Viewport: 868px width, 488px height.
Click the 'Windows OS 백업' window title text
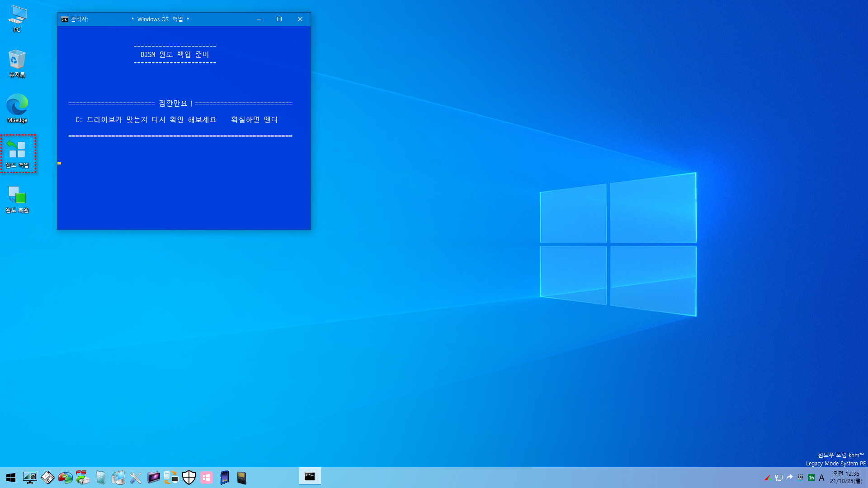pyautogui.click(x=160, y=19)
